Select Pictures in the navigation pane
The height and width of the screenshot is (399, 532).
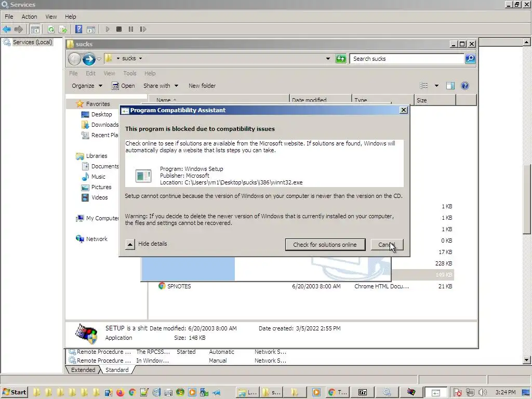click(x=101, y=187)
